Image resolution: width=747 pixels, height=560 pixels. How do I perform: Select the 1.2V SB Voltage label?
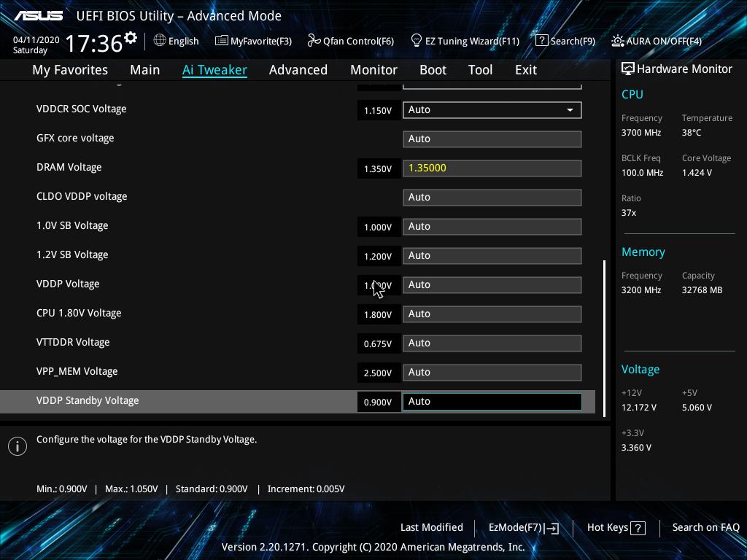[72, 254]
